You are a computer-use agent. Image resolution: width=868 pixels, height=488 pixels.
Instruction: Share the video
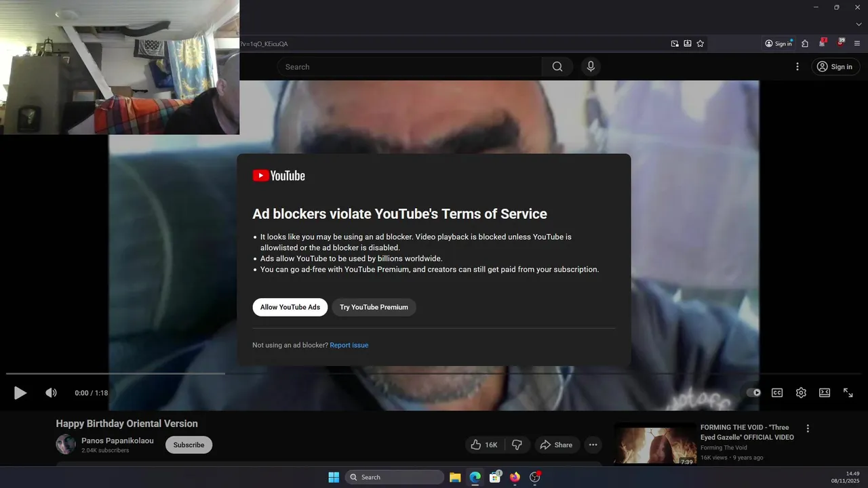pyautogui.click(x=556, y=445)
